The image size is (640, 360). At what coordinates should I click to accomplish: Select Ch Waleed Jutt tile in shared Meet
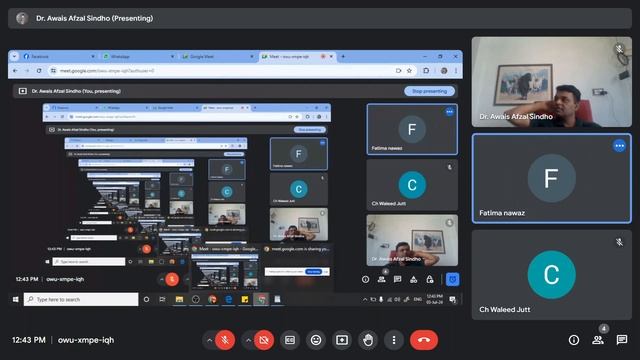coord(412,184)
